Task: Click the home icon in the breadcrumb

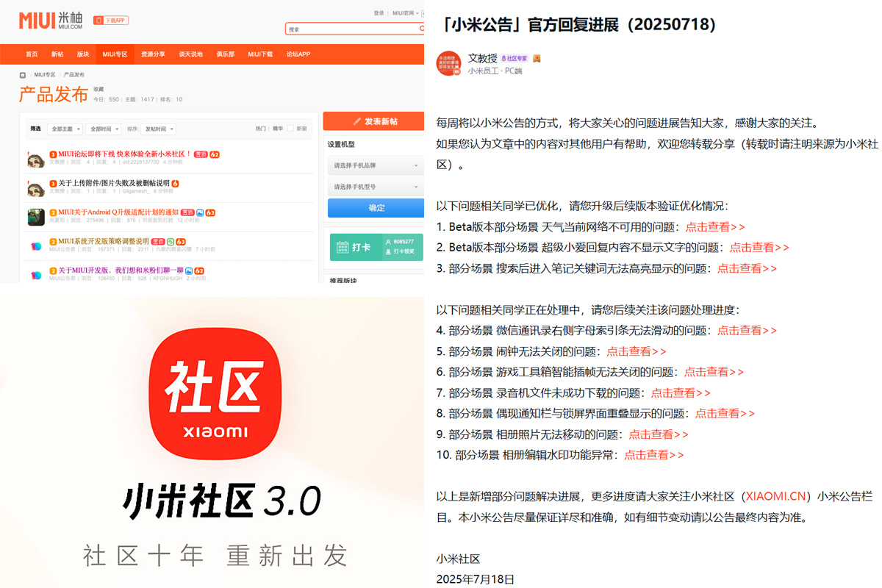Action: click(x=23, y=75)
